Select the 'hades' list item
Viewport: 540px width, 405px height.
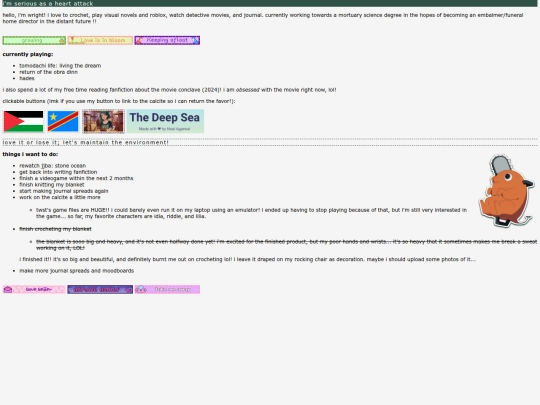(27, 78)
